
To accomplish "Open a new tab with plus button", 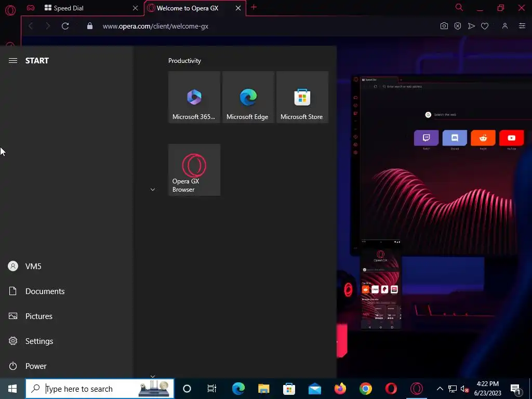I will pos(254,7).
